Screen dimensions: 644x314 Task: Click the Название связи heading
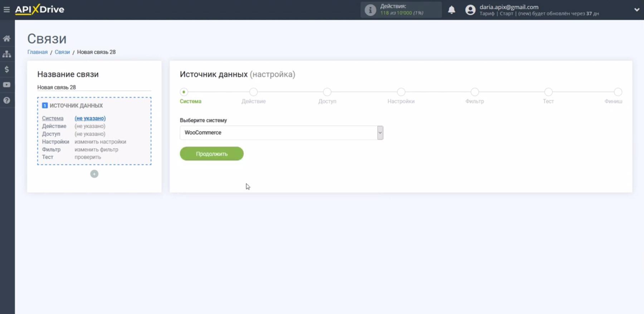click(x=68, y=74)
